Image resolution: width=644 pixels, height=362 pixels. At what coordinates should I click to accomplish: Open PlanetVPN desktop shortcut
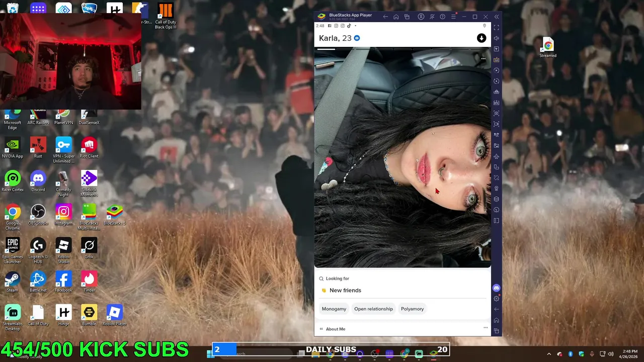click(x=63, y=118)
